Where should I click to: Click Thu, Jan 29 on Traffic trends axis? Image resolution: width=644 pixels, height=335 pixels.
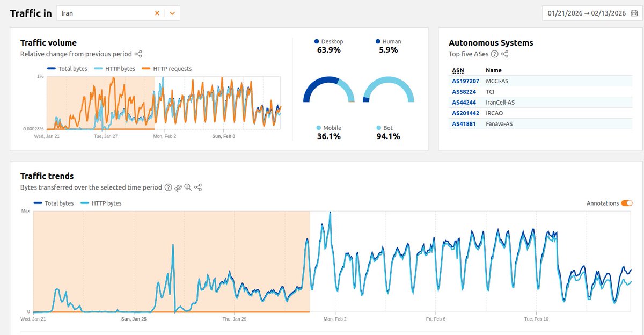[x=235, y=319]
